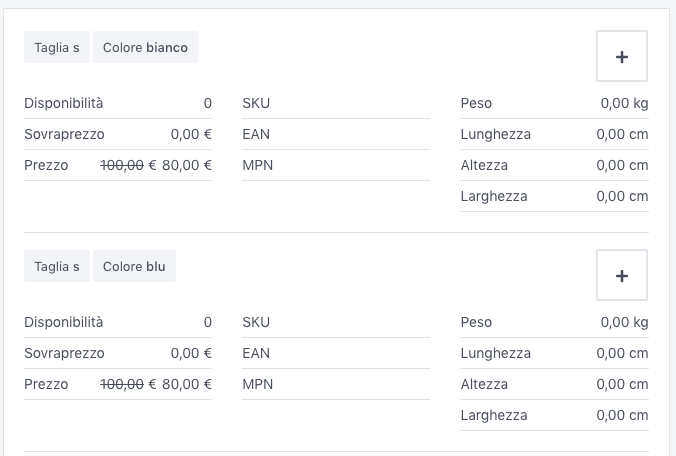Click MPN field of the bianco variant

click(x=335, y=165)
